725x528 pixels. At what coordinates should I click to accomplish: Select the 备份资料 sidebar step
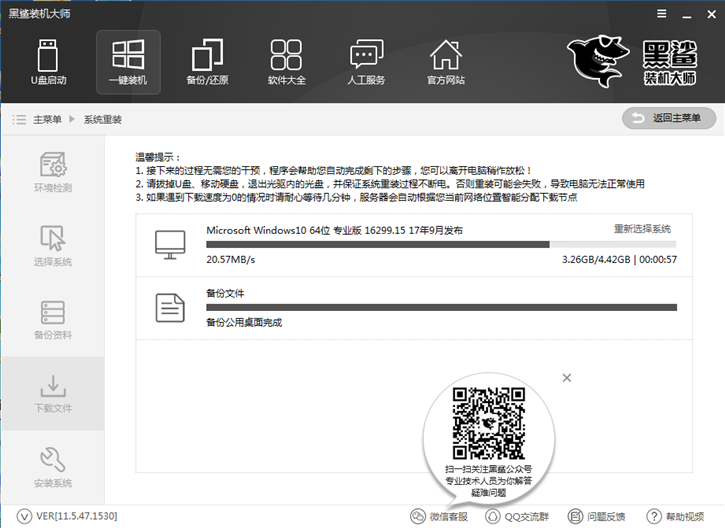tap(53, 320)
